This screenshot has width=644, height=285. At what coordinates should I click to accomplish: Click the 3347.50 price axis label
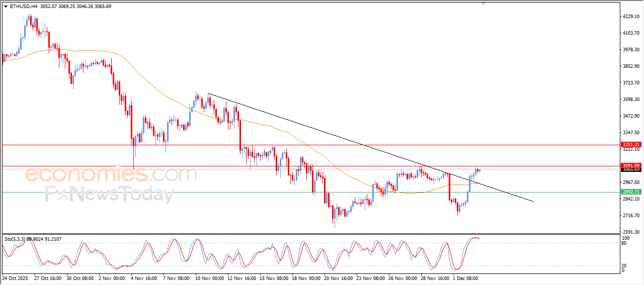[x=631, y=133]
